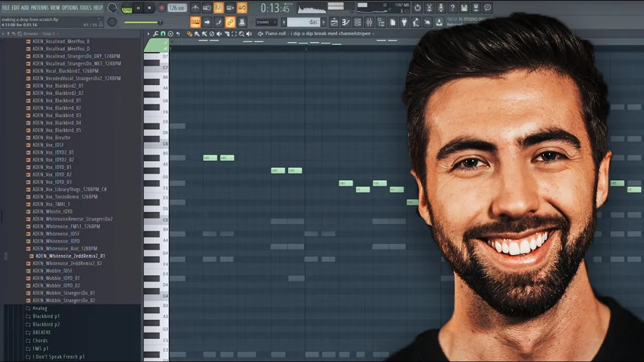Open the EDIT menu
The image size is (644, 362).
click(x=16, y=8)
